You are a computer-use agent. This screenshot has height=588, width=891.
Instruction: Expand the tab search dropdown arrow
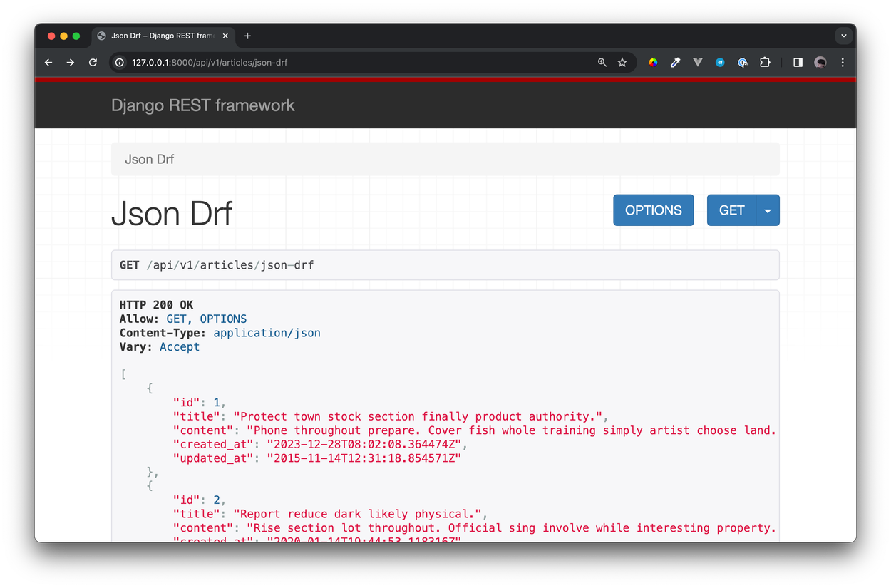pyautogui.click(x=844, y=36)
